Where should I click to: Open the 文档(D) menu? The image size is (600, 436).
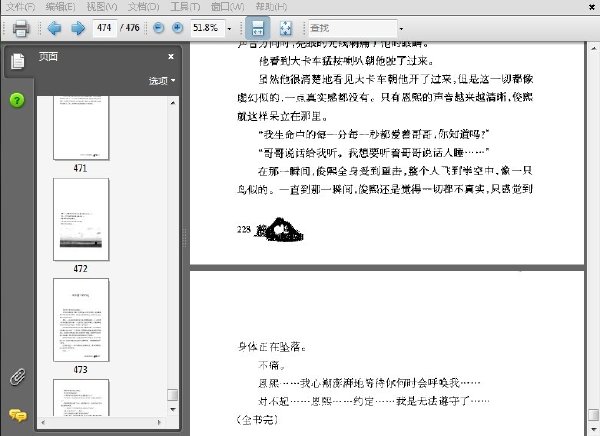tap(143, 7)
